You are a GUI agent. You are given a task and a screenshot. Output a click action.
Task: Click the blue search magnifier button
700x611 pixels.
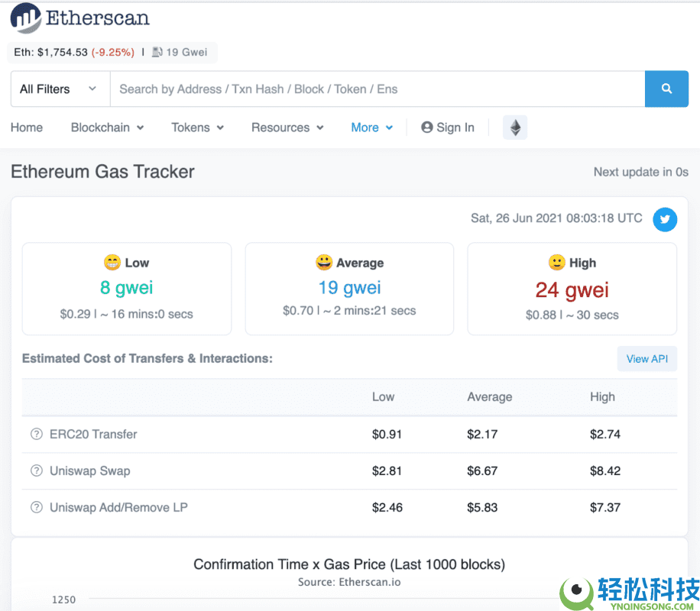pos(666,89)
